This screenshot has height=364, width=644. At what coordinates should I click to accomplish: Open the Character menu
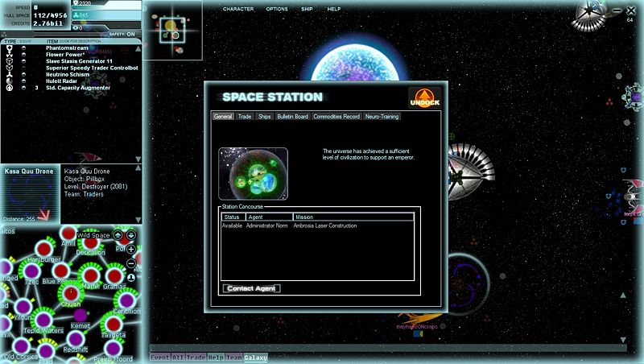(x=238, y=9)
